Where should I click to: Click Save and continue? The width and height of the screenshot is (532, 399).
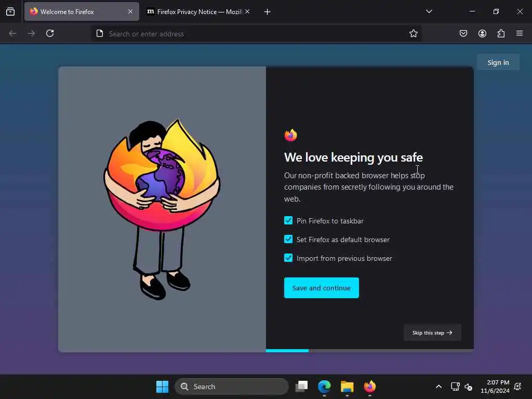tap(321, 288)
